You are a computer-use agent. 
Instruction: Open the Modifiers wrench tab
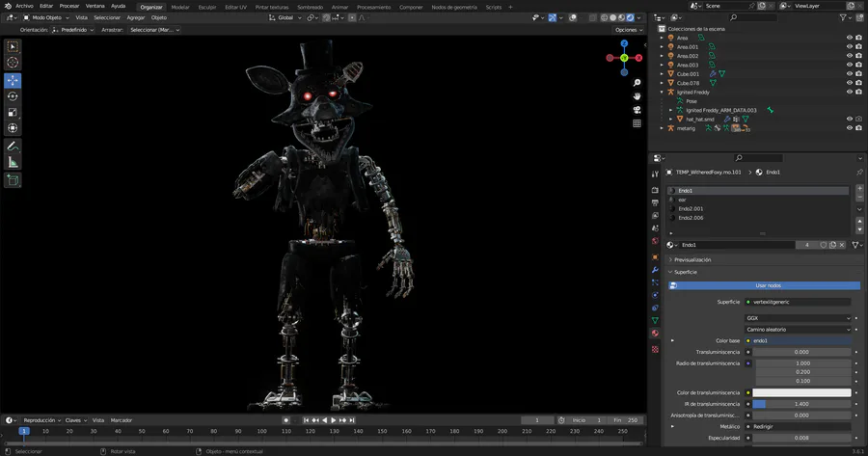pyautogui.click(x=655, y=270)
